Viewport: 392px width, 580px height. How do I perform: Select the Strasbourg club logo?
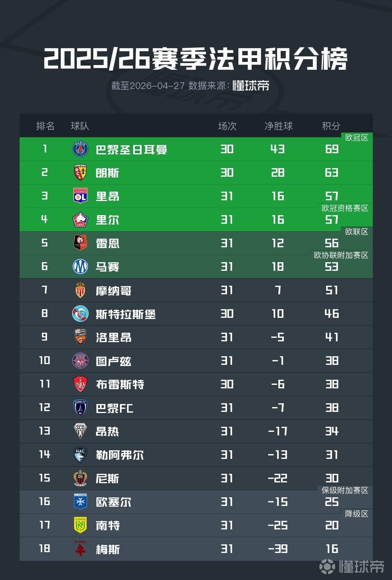[80, 314]
